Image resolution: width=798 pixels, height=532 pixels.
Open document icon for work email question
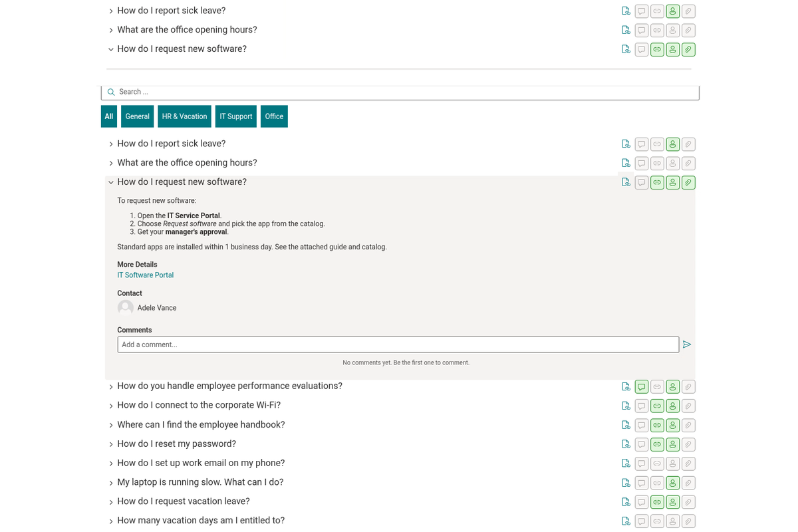(626, 464)
